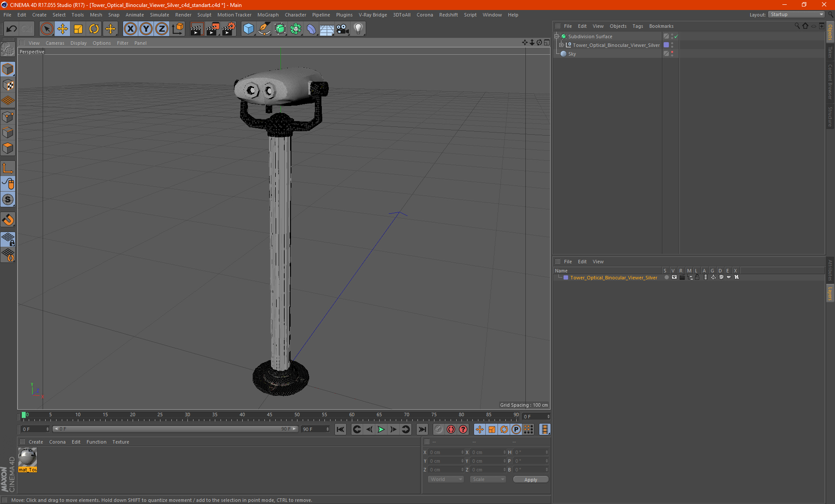Viewport: 835px width, 504px height.
Task: Add a Cube primitive object
Action: tap(248, 29)
